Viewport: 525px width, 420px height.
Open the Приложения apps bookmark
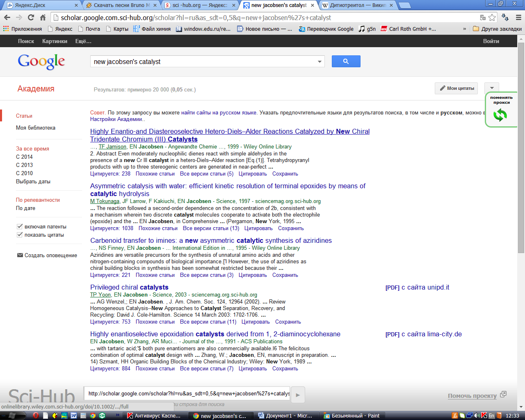tap(23, 29)
